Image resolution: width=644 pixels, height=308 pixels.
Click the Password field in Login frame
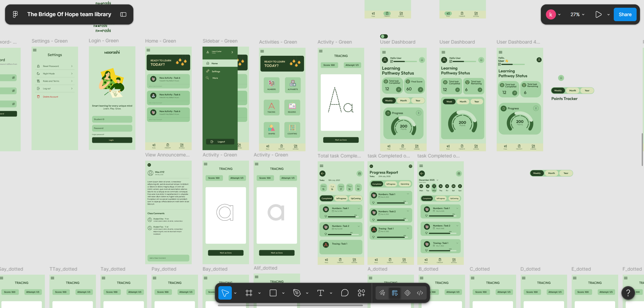coord(112,128)
